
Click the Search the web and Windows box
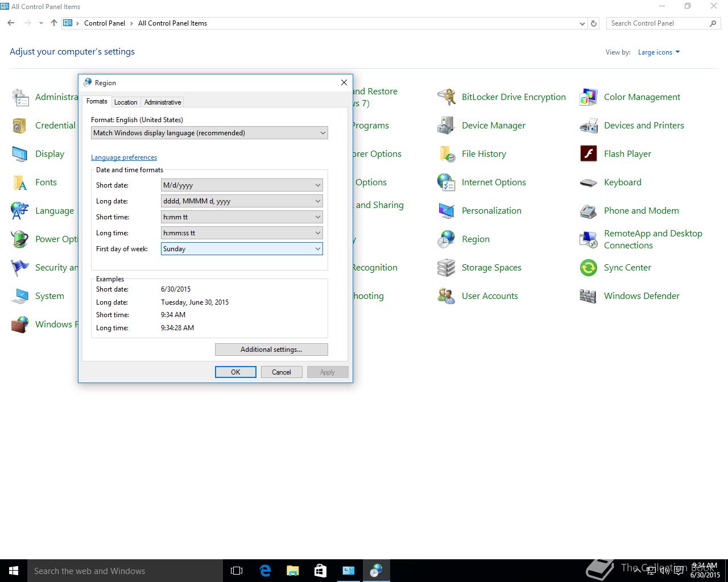pyautogui.click(x=124, y=571)
